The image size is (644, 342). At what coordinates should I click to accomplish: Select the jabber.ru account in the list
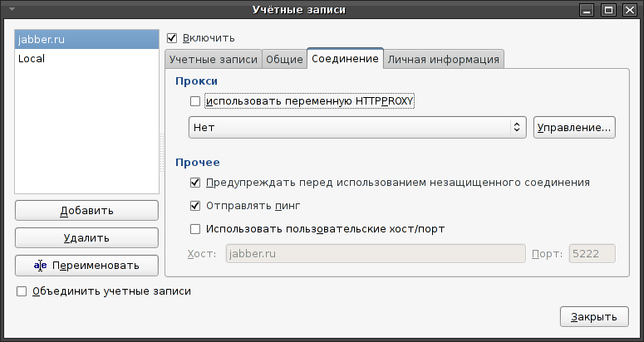tap(86, 40)
